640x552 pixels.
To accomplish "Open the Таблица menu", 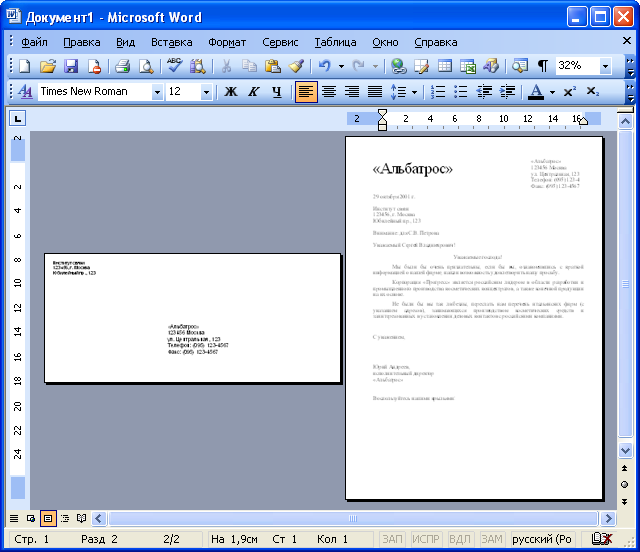I will [335, 42].
